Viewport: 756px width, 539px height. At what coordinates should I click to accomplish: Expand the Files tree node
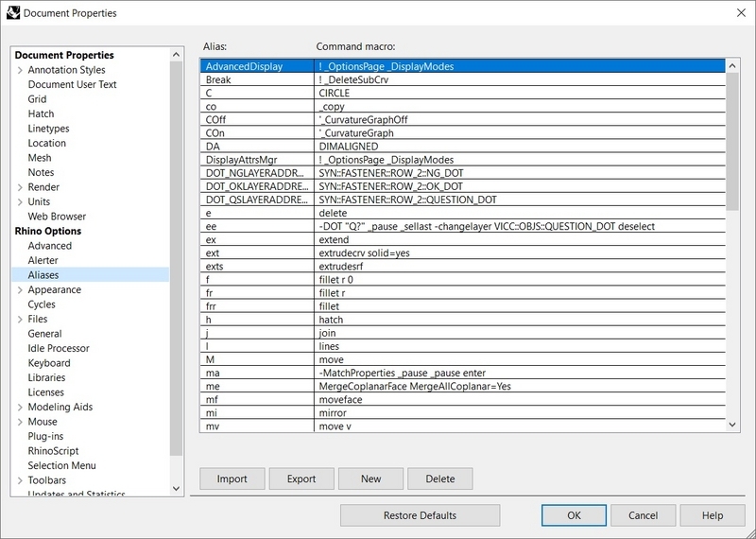pyautogui.click(x=20, y=319)
